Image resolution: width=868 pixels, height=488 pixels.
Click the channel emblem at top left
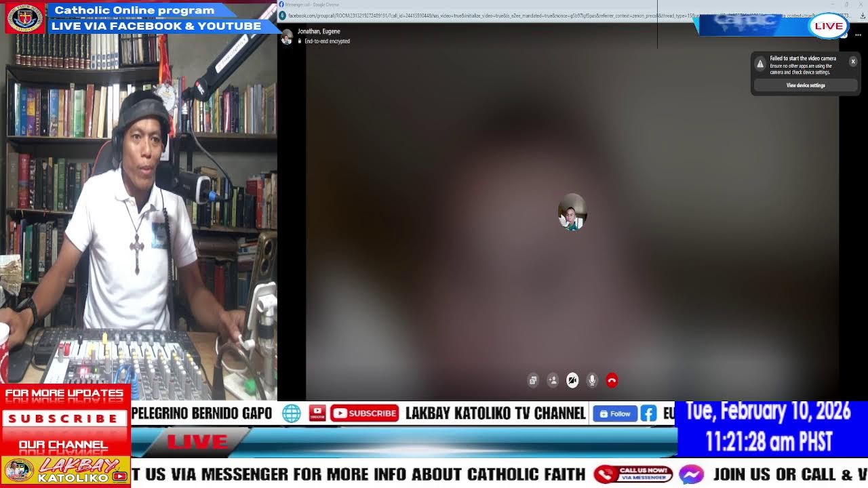pyautogui.click(x=24, y=18)
